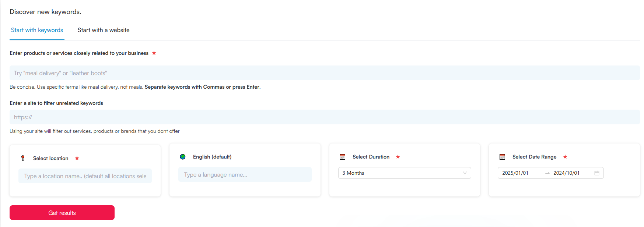Click the location name input box
Screen dimensions: 644x227
[85, 176]
